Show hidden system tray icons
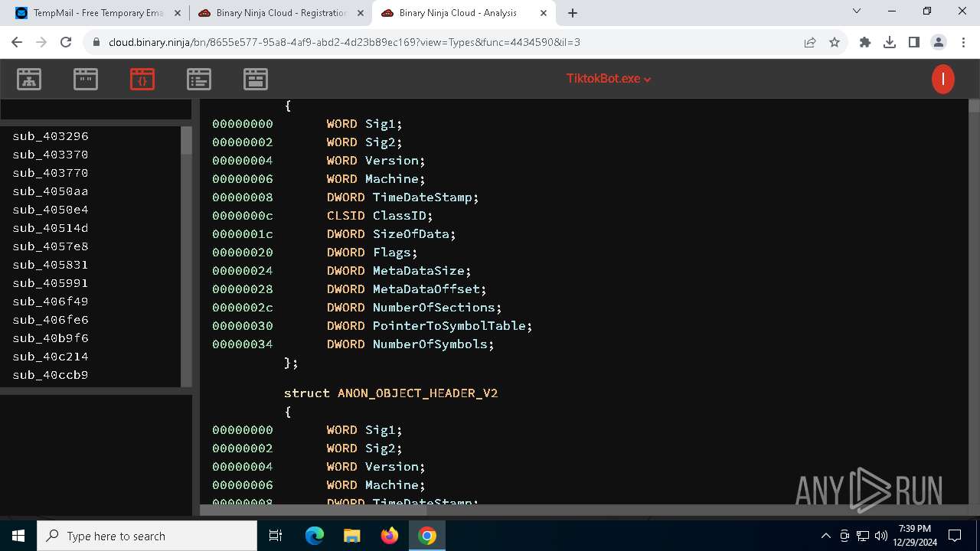980x551 pixels. 825,536
